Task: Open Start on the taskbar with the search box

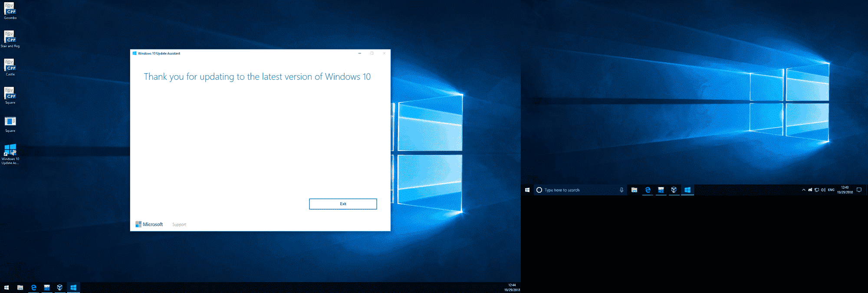Action: 527,190
